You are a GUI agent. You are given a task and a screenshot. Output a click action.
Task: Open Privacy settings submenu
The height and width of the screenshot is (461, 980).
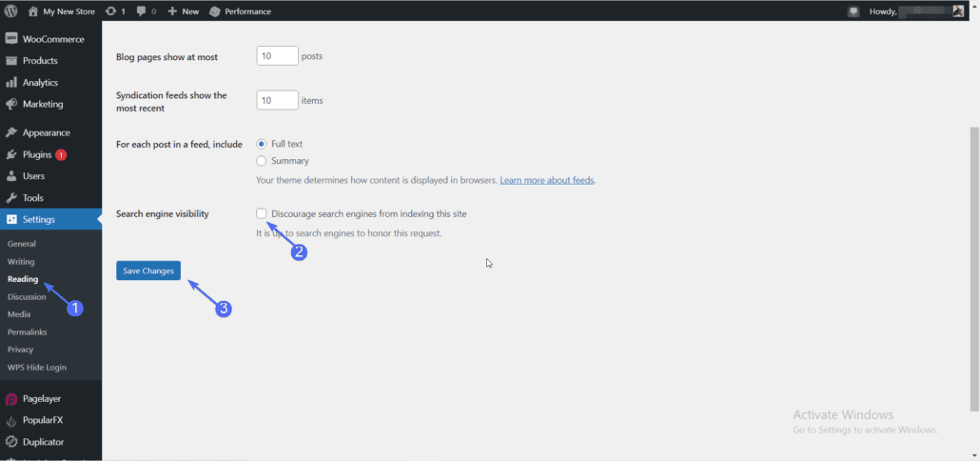[x=21, y=350]
